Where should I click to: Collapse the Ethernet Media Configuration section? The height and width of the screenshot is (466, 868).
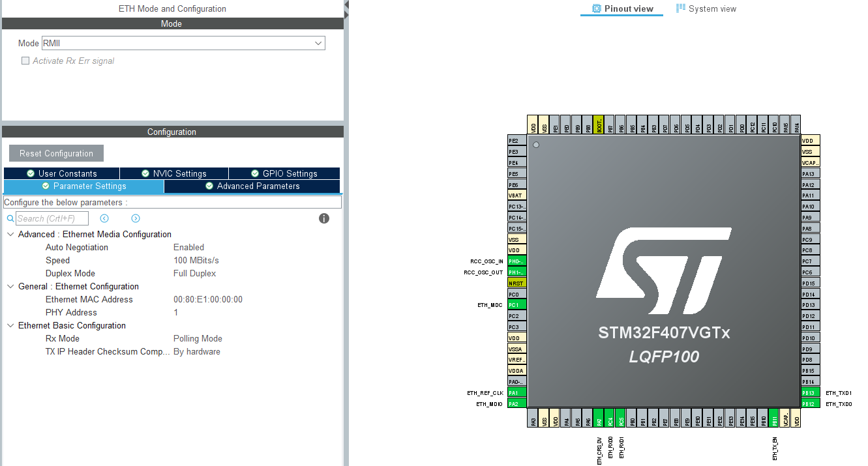tap(10, 234)
